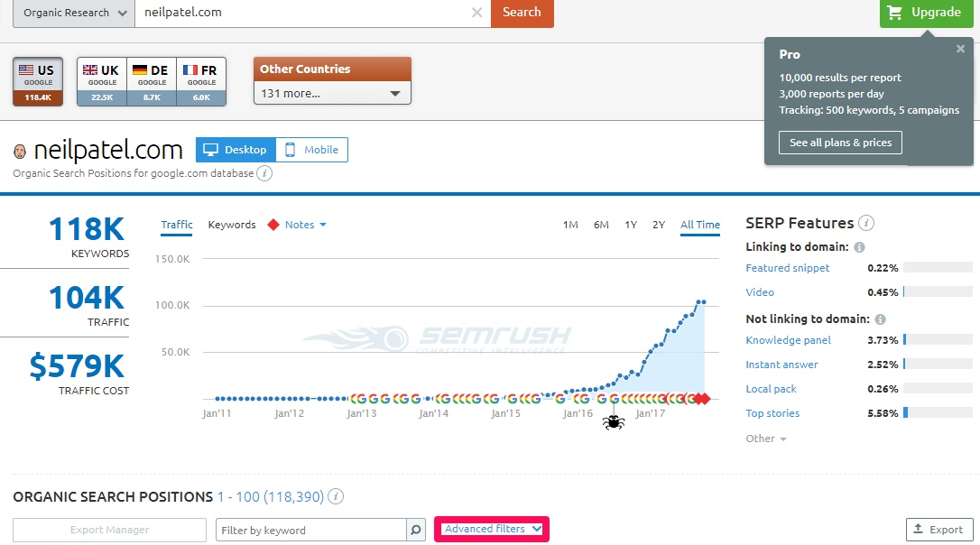
Task: Click the magnifier icon beside keyword filter
Action: click(x=416, y=531)
